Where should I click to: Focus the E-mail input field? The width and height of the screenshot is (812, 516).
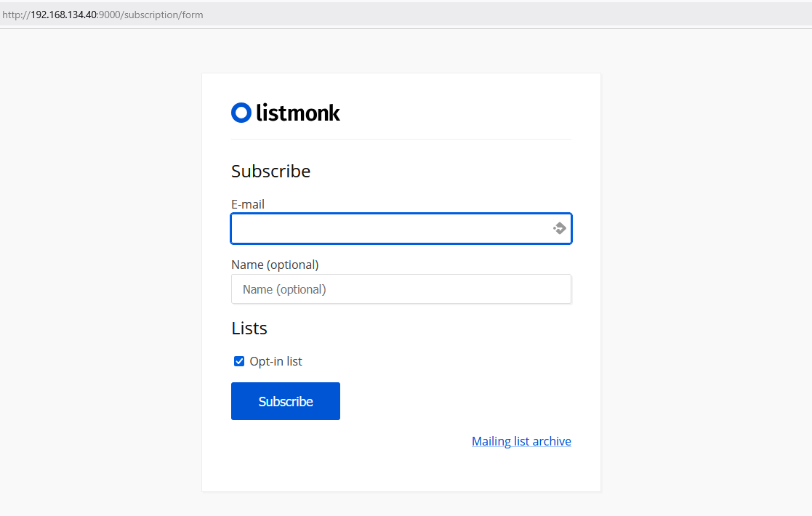click(x=389, y=228)
